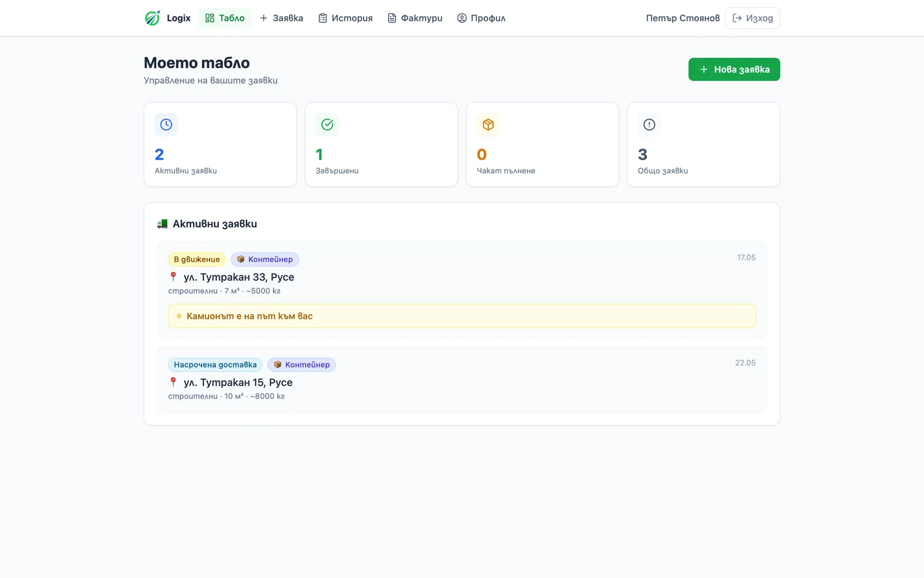Click the red pin icon by Тутракан 33
Image resolution: width=924 pixels, height=578 pixels.
point(173,277)
